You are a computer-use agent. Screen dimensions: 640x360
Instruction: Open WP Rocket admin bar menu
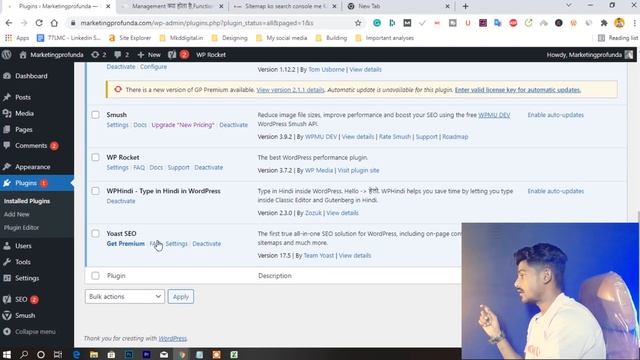click(x=211, y=55)
